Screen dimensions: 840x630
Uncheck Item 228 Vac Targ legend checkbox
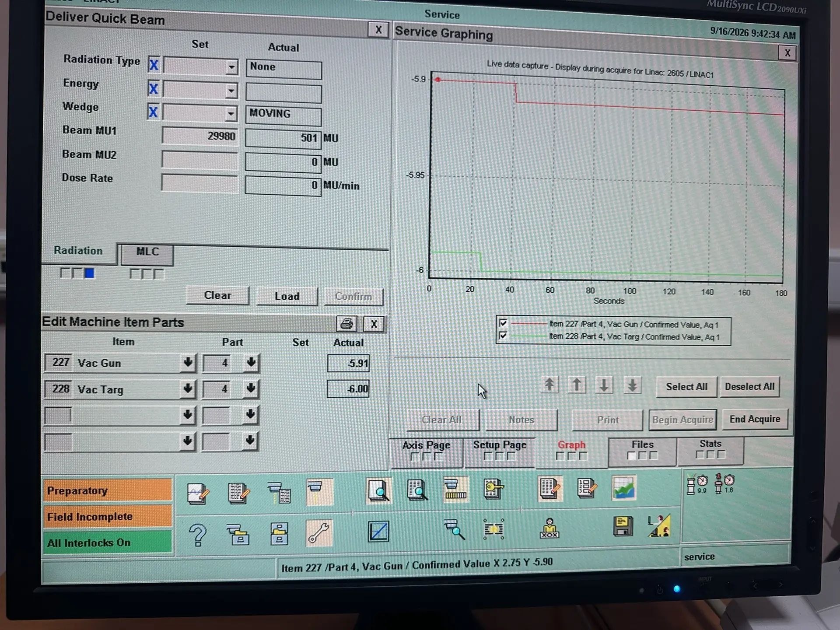(x=503, y=336)
